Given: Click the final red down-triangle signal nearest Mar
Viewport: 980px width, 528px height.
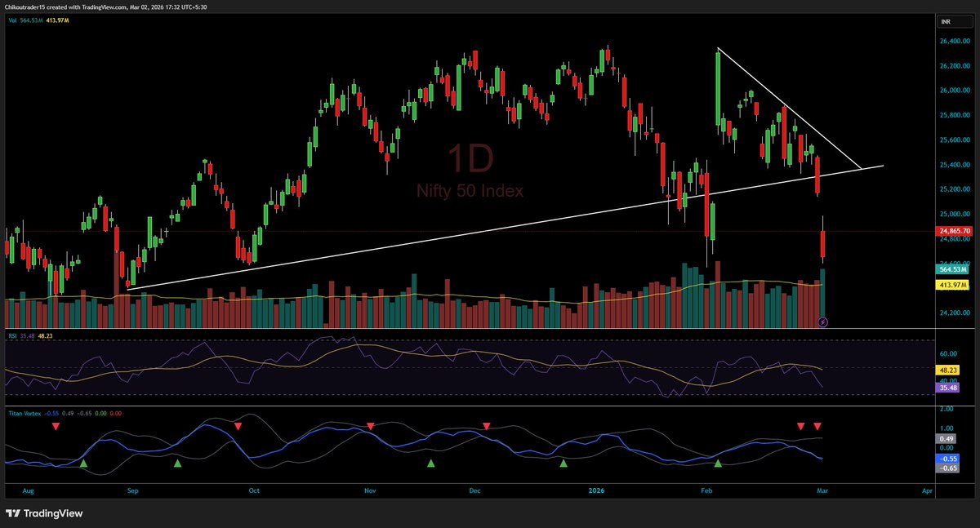Looking at the screenshot, I should 817,426.
